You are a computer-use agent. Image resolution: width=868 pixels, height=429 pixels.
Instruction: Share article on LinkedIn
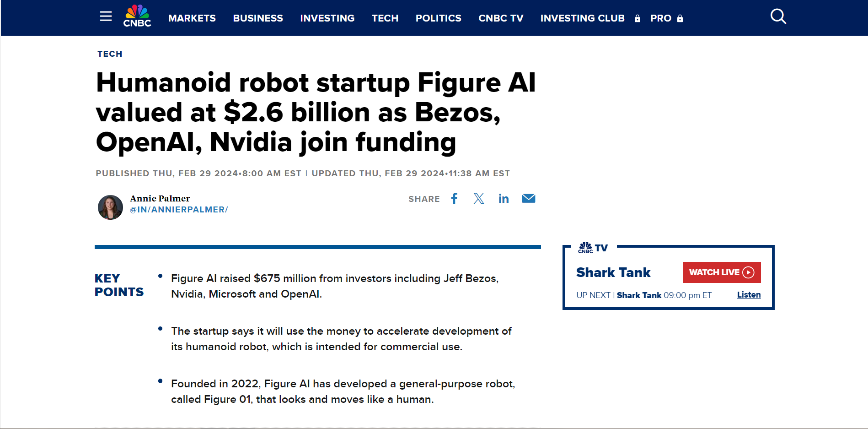click(x=504, y=199)
